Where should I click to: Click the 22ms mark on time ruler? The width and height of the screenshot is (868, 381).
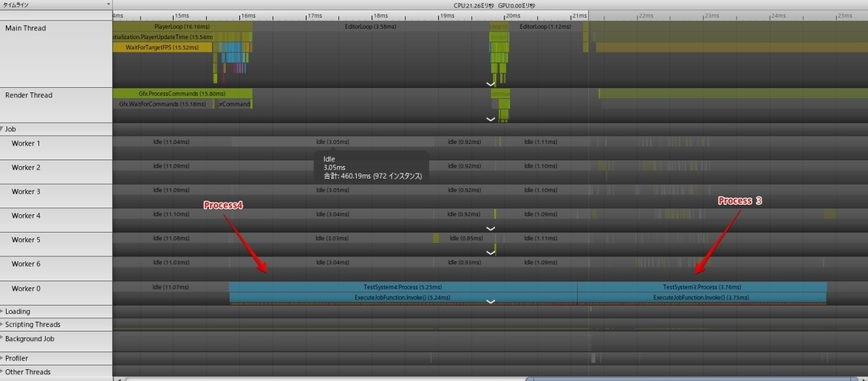click(645, 15)
